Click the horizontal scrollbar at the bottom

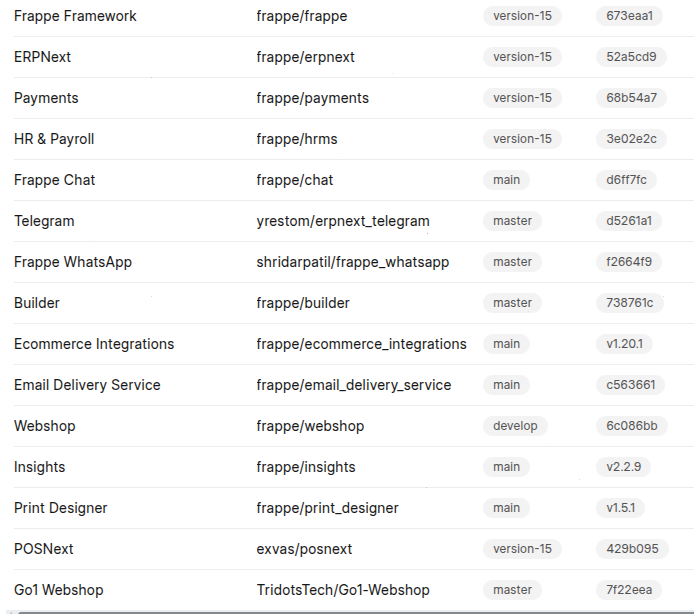click(350, 612)
